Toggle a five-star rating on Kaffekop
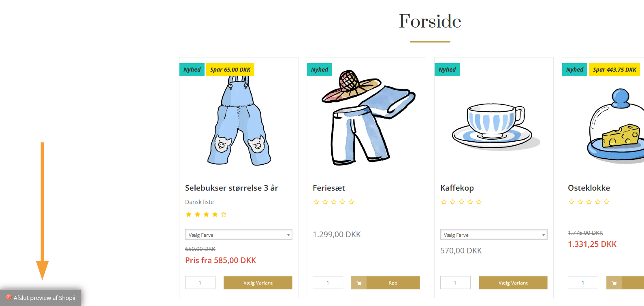This screenshot has height=306, width=644. (479, 202)
